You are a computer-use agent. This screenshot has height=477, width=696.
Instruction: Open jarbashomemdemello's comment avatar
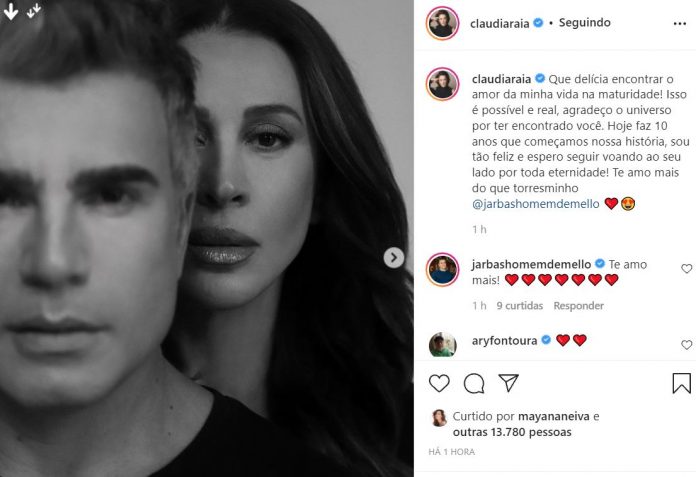click(x=442, y=270)
